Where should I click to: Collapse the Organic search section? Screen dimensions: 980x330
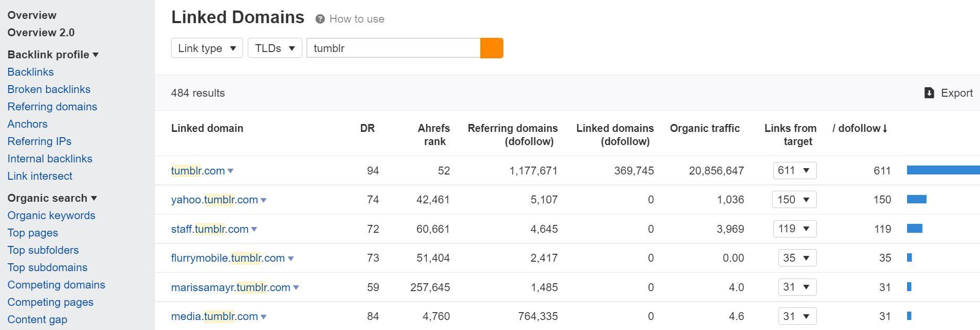[x=52, y=198]
